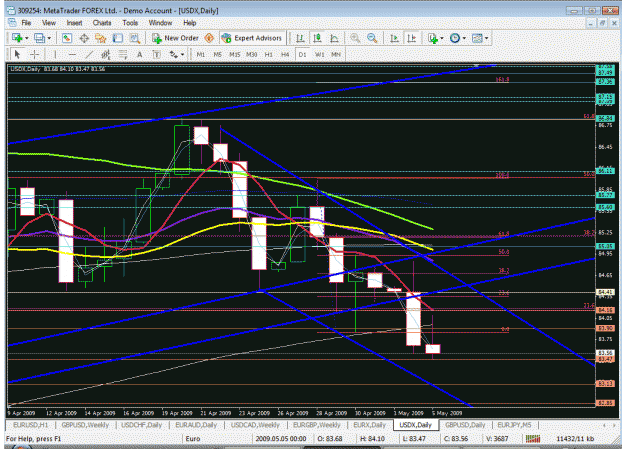
Task: Click the 11432/11 kb traffic indicator
Action: pyautogui.click(x=575, y=439)
